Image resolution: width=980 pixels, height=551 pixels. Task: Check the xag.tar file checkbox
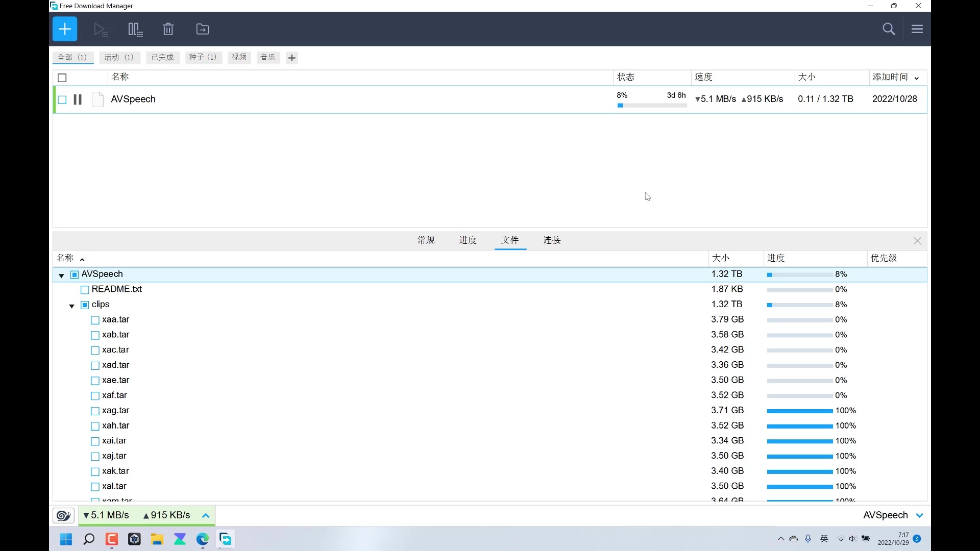(95, 411)
